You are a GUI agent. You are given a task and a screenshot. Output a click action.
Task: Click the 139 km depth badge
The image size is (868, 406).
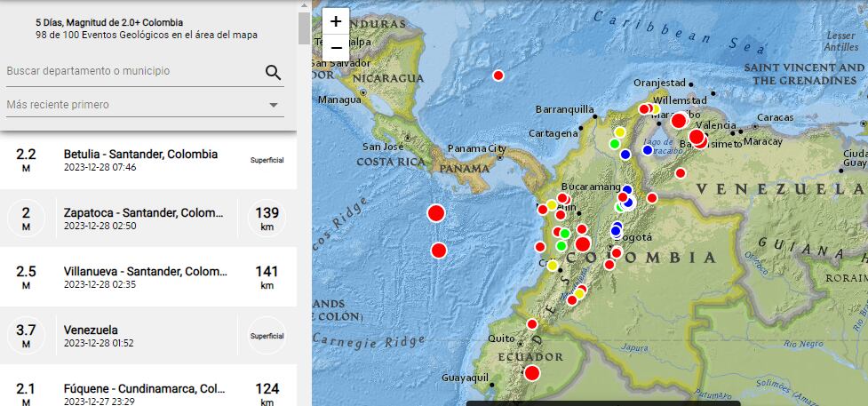point(267,219)
